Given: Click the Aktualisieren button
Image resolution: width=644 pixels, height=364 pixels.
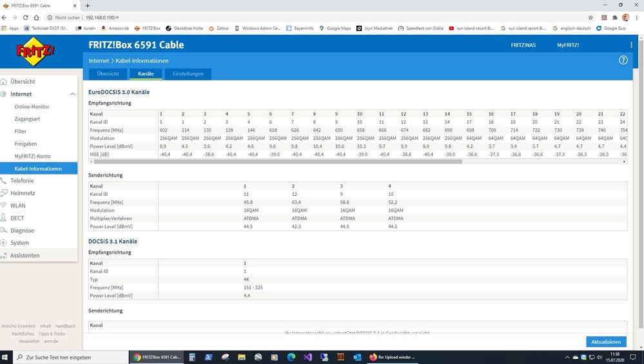Looking at the screenshot, I should click(x=606, y=342).
